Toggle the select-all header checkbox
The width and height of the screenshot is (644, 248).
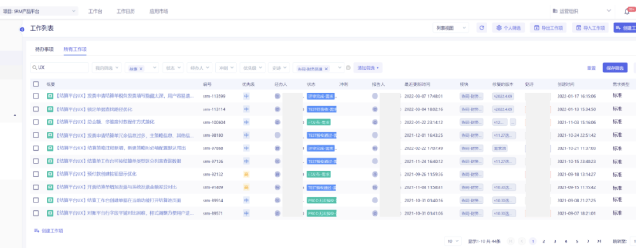click(36, 84)
